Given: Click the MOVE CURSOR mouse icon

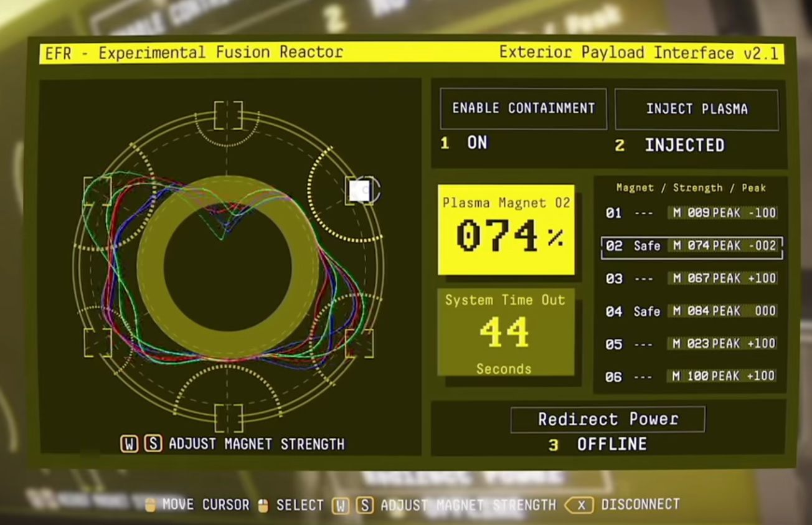Looking at the screenshot, I should (x=149, y=505).
